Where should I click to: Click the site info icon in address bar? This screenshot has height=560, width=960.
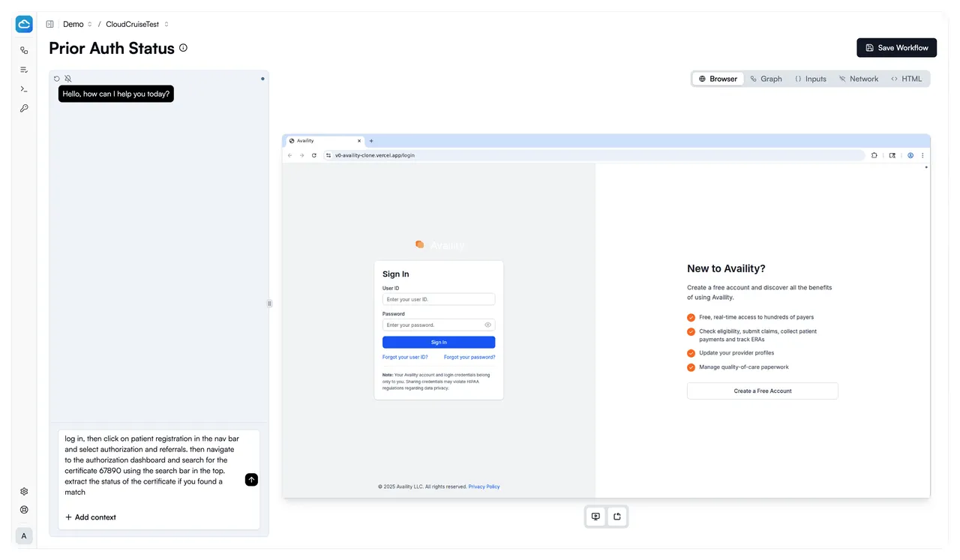pyautogui.click(x=328, y=155)
